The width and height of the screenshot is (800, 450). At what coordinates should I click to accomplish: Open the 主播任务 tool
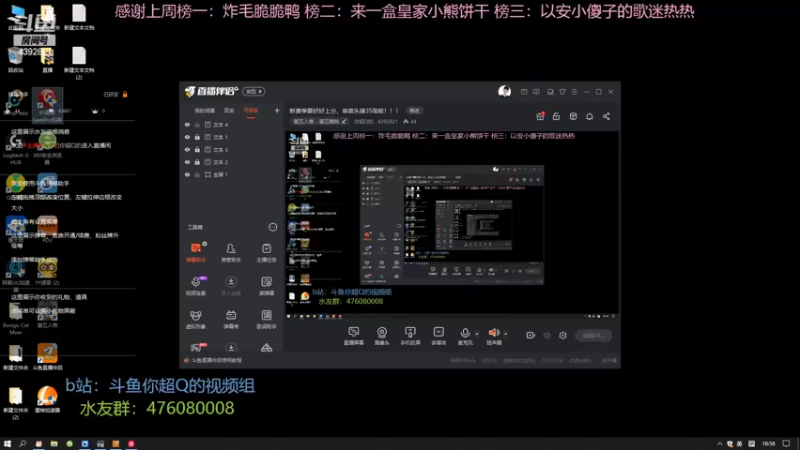coord(266,252)
